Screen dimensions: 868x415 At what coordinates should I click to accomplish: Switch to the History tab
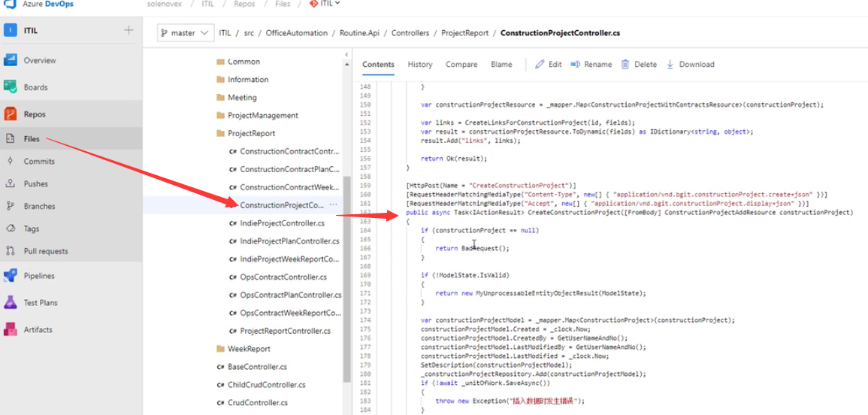[420, 64]
